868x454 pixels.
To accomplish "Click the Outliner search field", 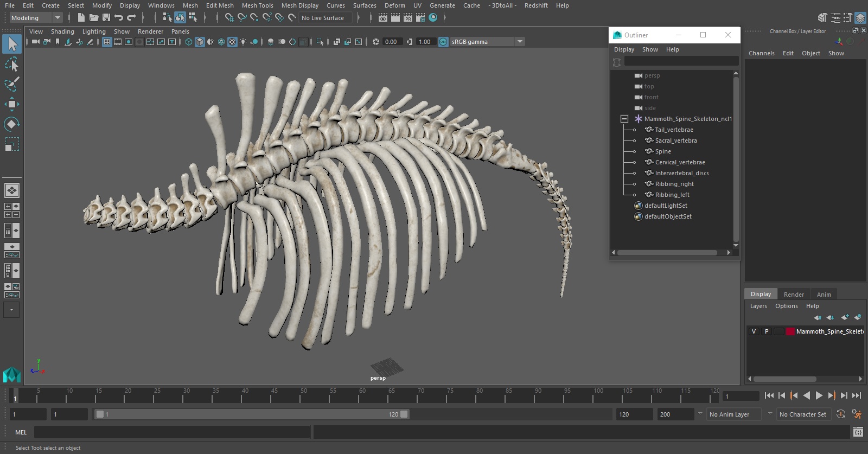I will [x=681, y=61].
